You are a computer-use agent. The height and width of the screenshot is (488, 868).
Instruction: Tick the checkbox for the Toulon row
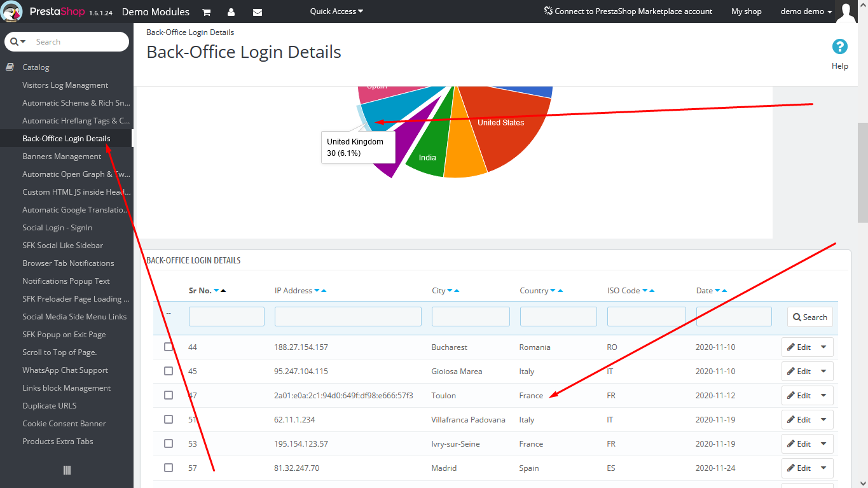(x=169, y=395)
